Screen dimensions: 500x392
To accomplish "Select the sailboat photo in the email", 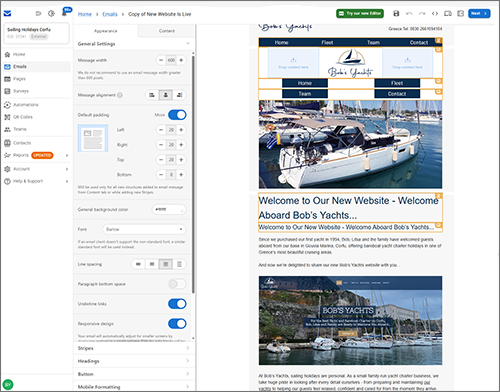I will (350, 144).
